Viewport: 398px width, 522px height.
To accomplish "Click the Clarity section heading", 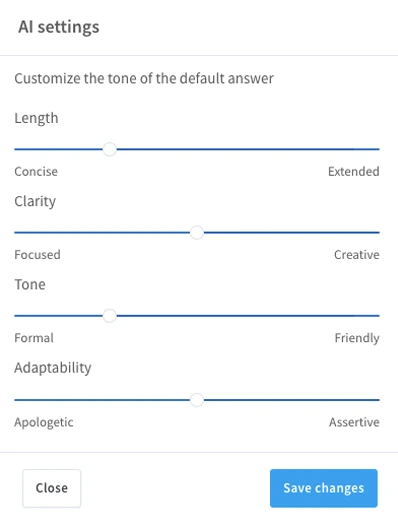I will point(35,201).
